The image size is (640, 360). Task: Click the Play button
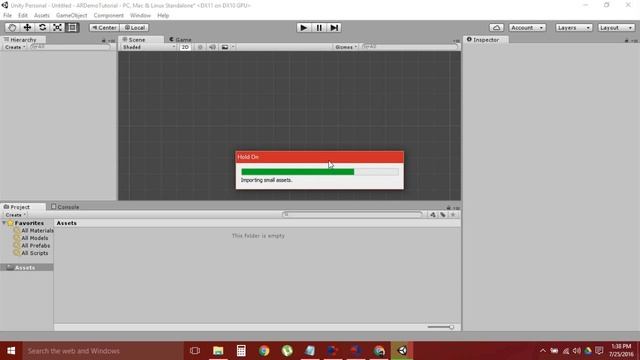point(303,27)
